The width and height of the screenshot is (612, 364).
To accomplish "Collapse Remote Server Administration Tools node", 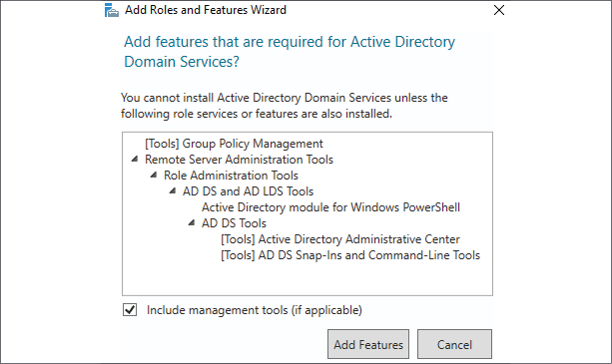I will pyautogui.click(x=135, y=159).
